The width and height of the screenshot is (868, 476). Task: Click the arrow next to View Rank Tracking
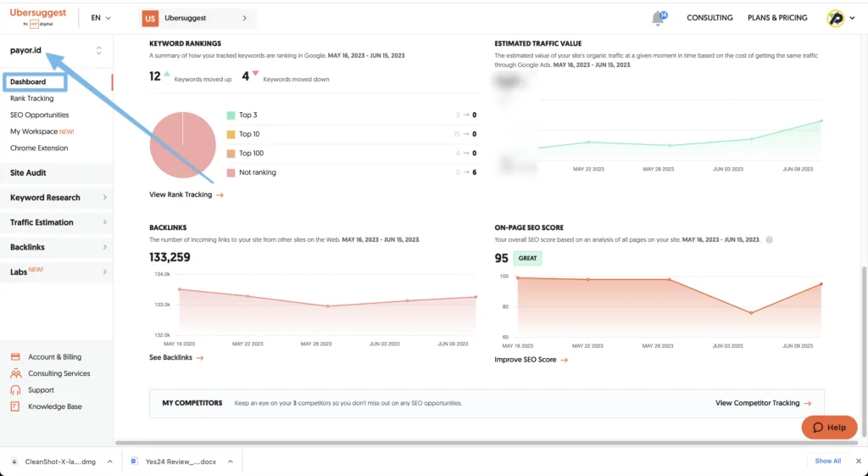point(220,195)
